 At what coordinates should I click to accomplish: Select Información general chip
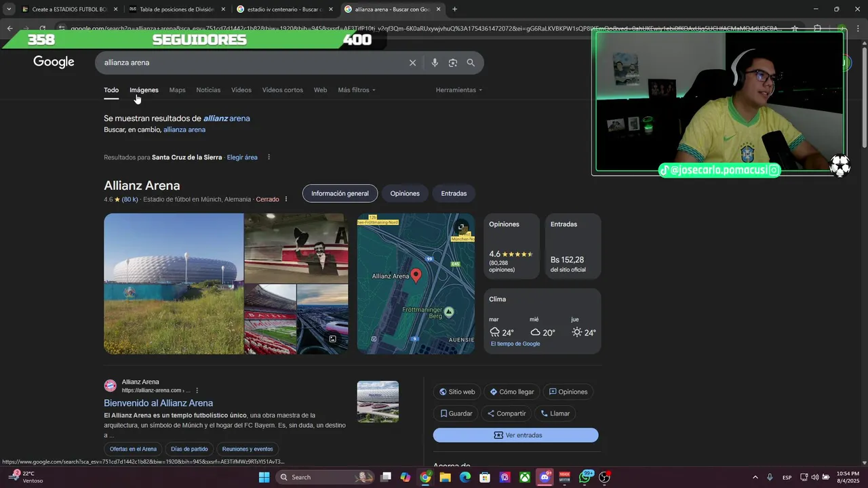340,193
